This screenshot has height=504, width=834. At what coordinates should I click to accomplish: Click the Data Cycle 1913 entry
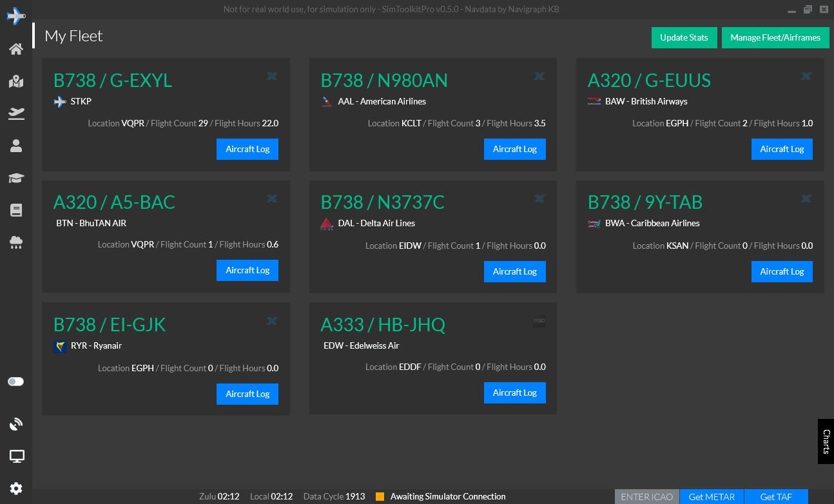coord(335,497)
